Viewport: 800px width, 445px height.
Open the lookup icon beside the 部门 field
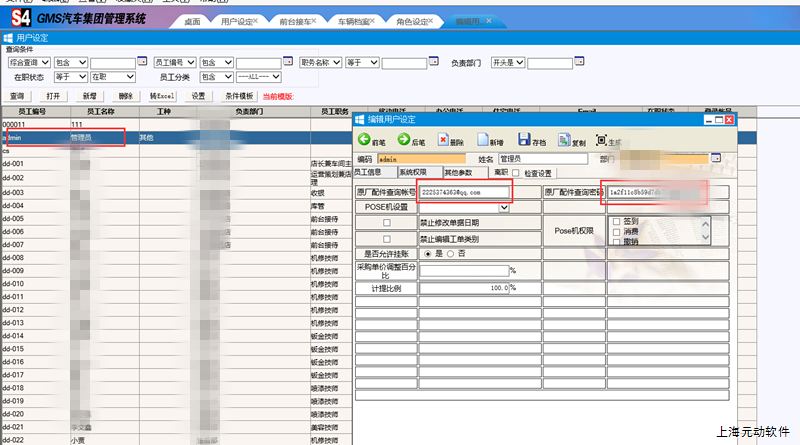[x=716, y=158]
